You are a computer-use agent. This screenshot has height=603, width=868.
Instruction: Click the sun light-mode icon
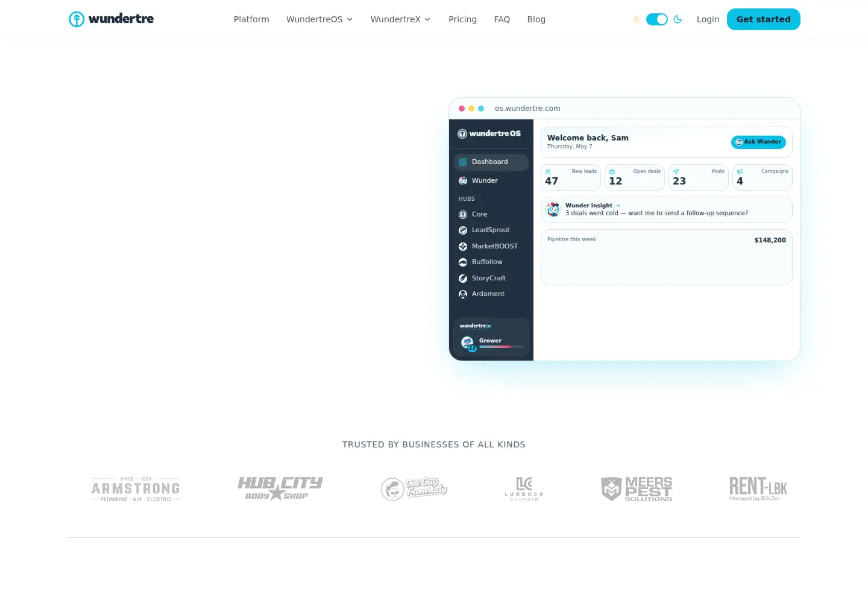637,19
